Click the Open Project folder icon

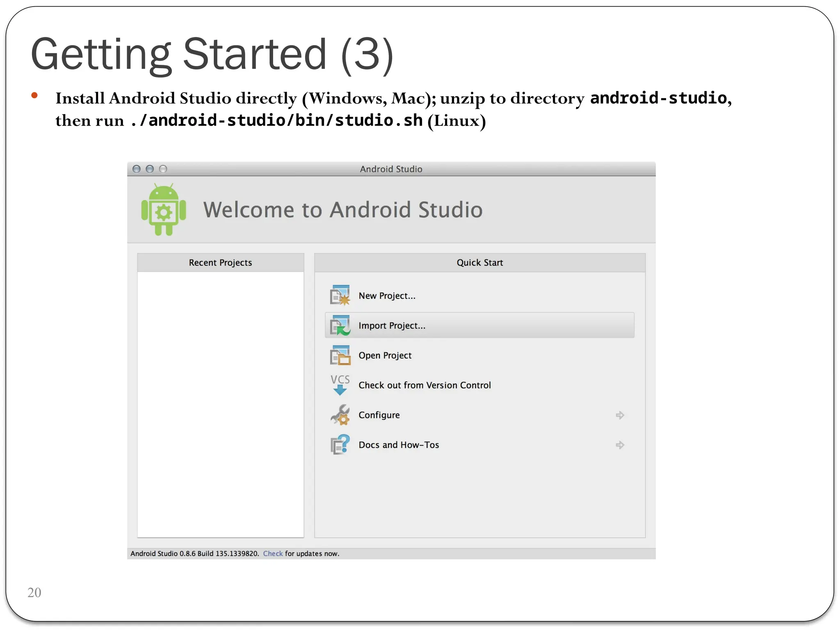tap(340, 355)
